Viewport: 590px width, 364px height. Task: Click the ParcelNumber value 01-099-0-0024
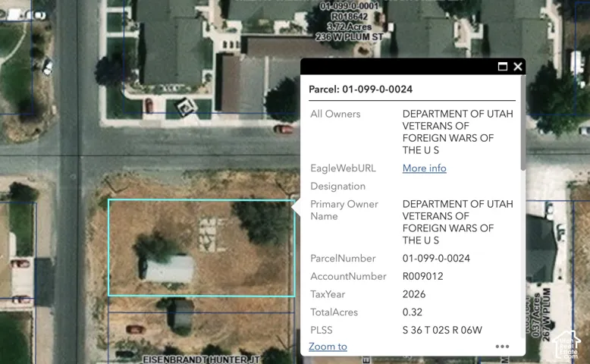(x=436, y=259)
